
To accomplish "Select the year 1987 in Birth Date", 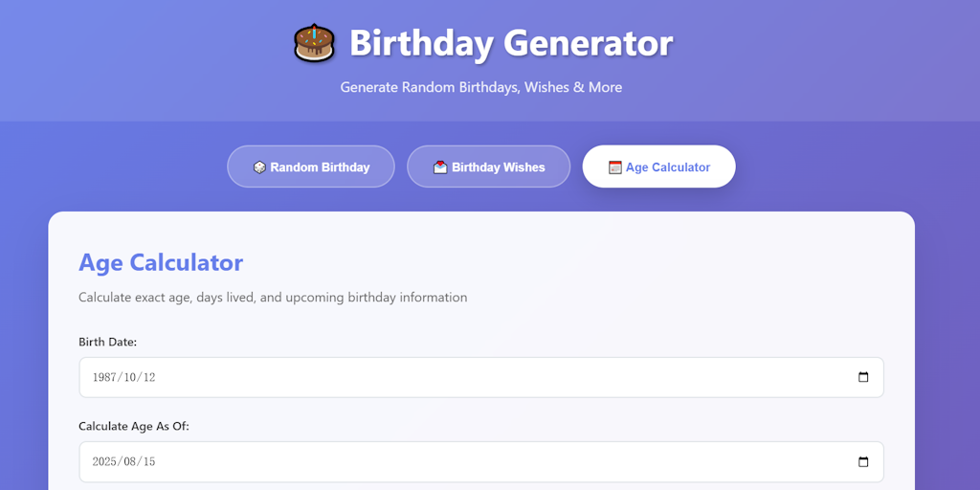I will (x=105, y=377).
